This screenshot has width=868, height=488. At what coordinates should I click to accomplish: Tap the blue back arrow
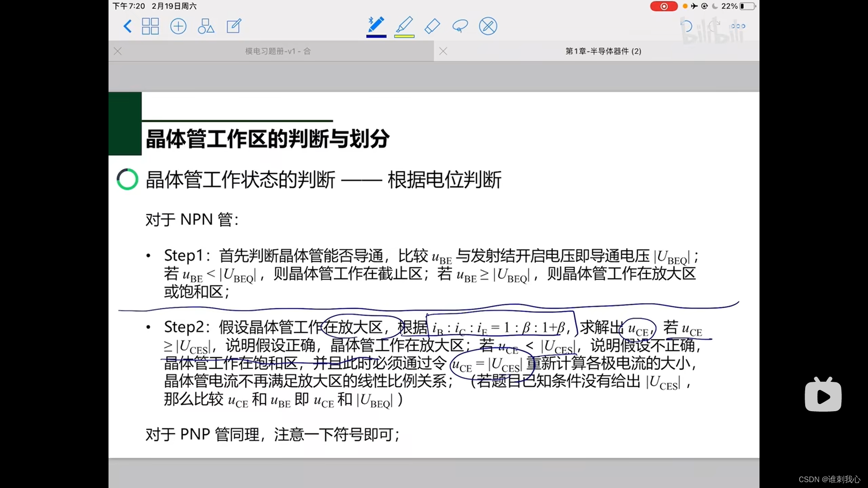(x=127, y=26)
